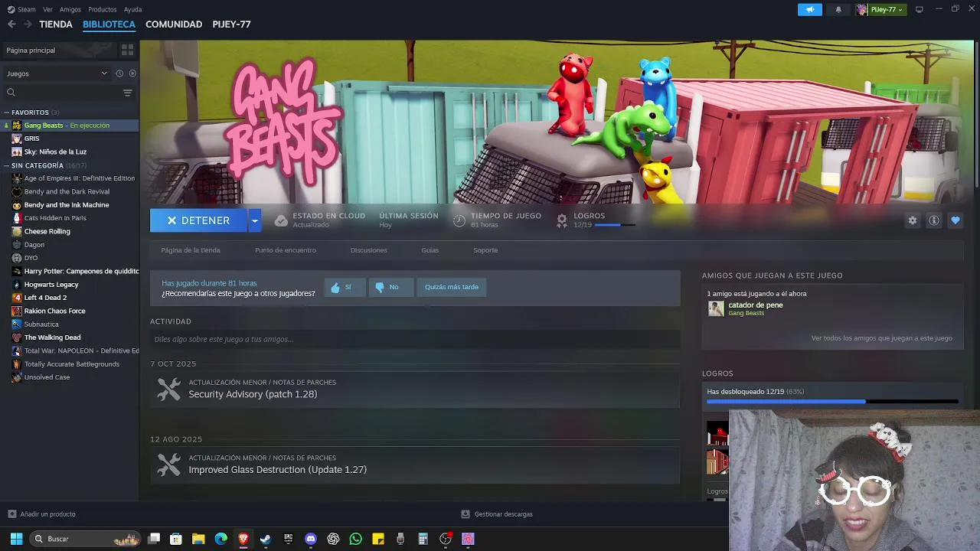Open Página de la tienda tab

click(191, 250)
